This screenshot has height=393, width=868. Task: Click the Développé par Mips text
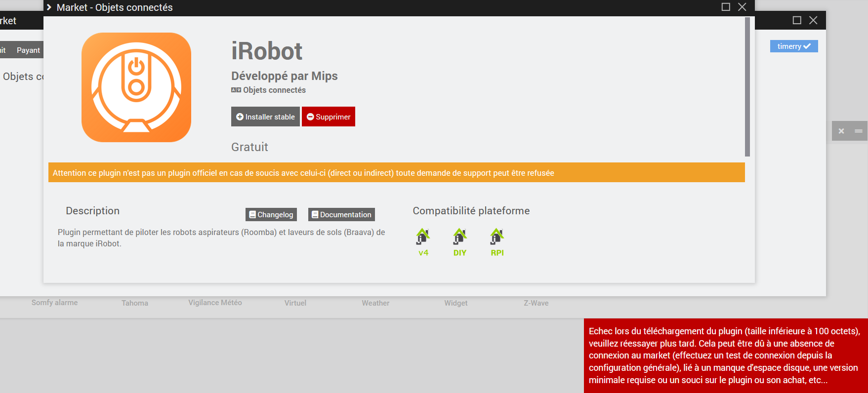(285, 76)
